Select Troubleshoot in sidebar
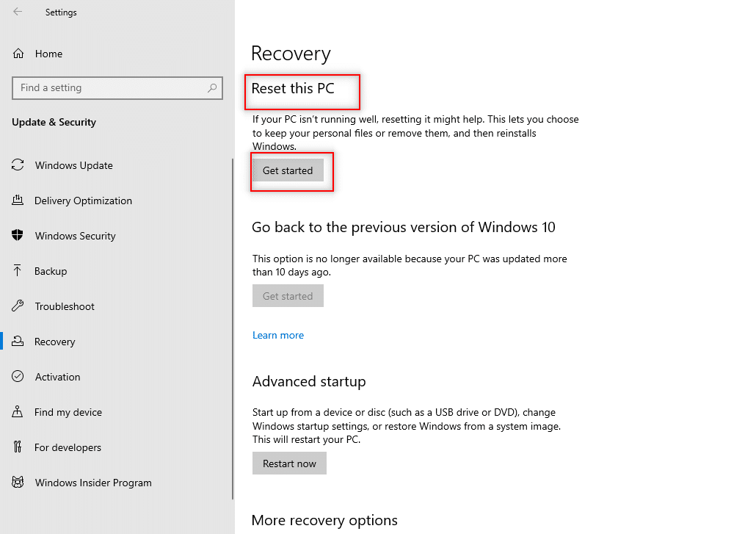Screen dimensions: 756x534 (65, 306)
